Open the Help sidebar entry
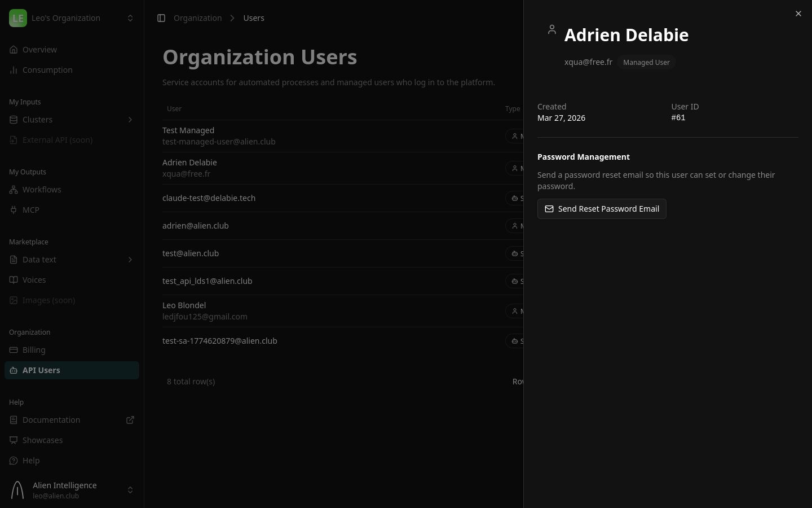Image resolution: width=812 pixels, height=508 pixels. click(31, 461)
